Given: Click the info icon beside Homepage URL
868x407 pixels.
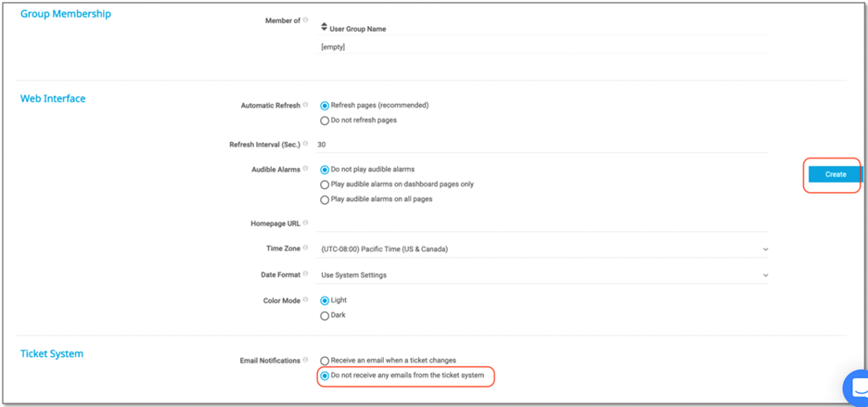Looking at the screenshot, I should coord(305,223).
